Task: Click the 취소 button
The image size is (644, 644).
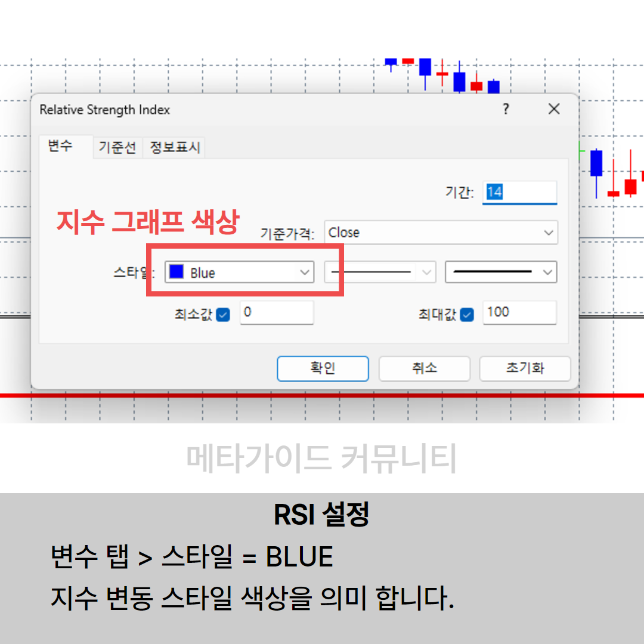Action: [424, 369]
